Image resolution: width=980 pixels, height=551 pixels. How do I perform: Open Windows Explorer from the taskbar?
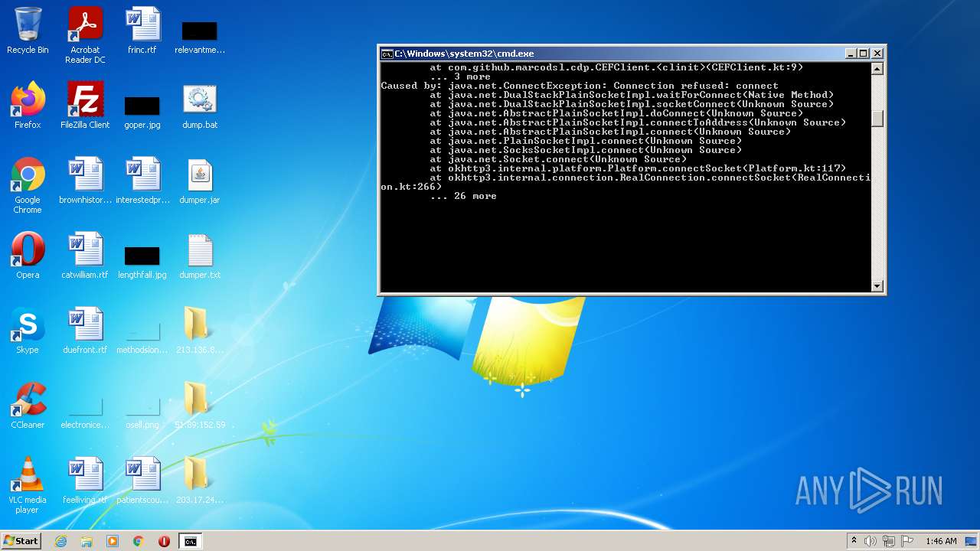87,541
